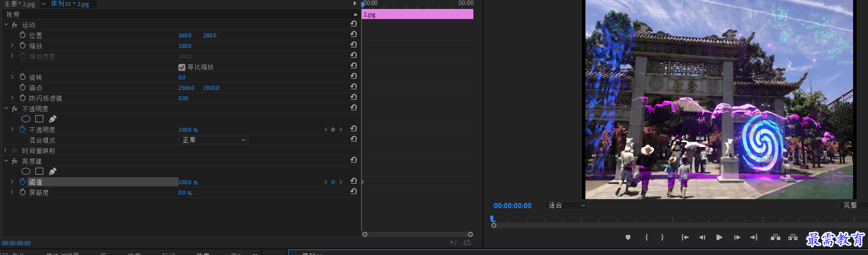
Task: Go to previous 不透明度 keyframe
Action: pyautogui.click(x=326, y=130)
